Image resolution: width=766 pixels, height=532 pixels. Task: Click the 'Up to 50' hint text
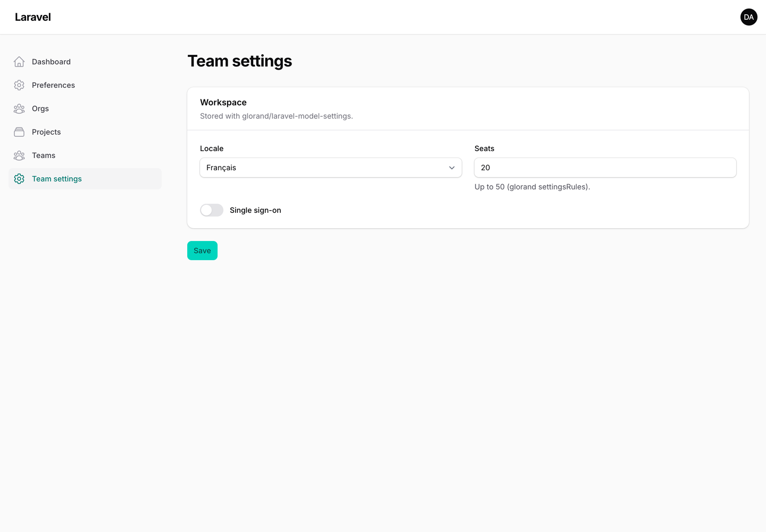click(532, 187)
